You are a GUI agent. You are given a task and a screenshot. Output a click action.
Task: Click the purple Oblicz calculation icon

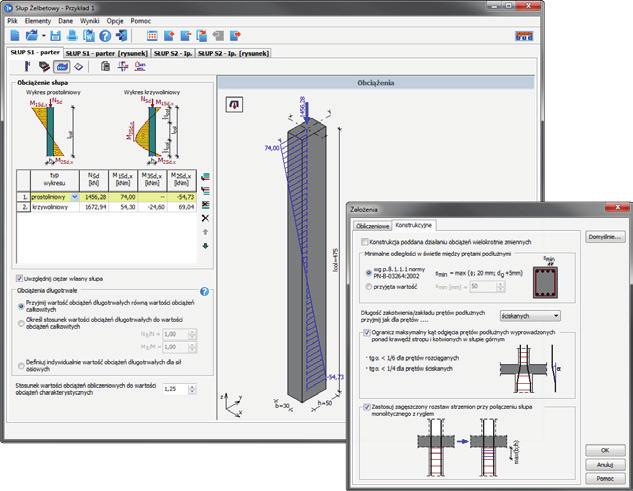(x=140, y=66)
